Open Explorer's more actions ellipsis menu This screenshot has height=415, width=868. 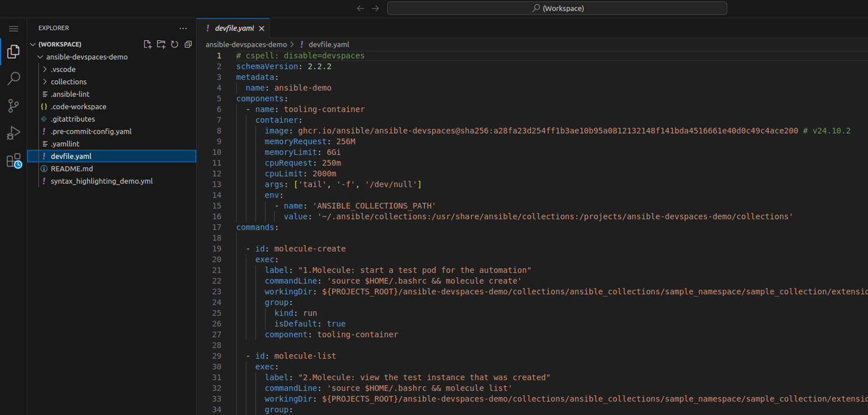tap(183, 28)
